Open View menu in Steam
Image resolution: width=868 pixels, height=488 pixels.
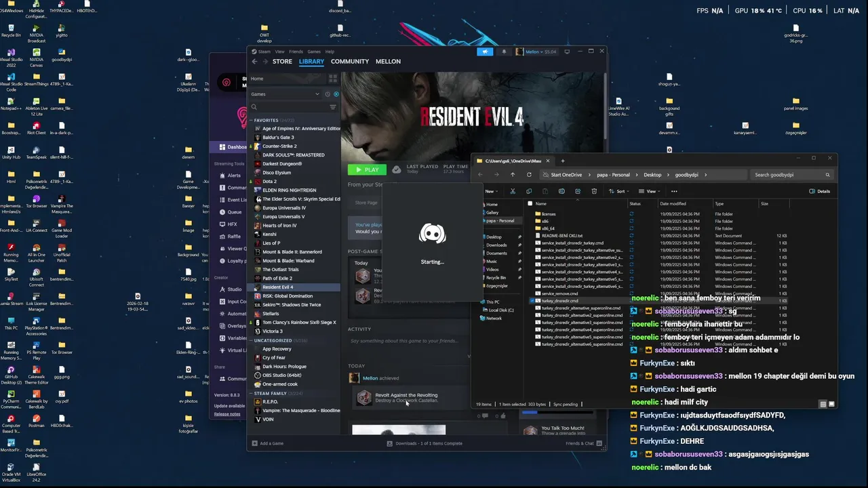279,52
